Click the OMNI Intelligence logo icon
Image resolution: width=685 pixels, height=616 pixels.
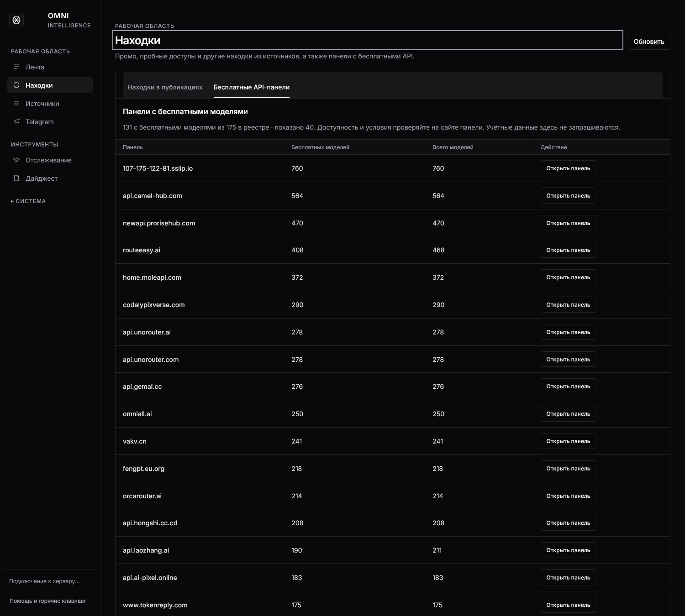point(16,20)
